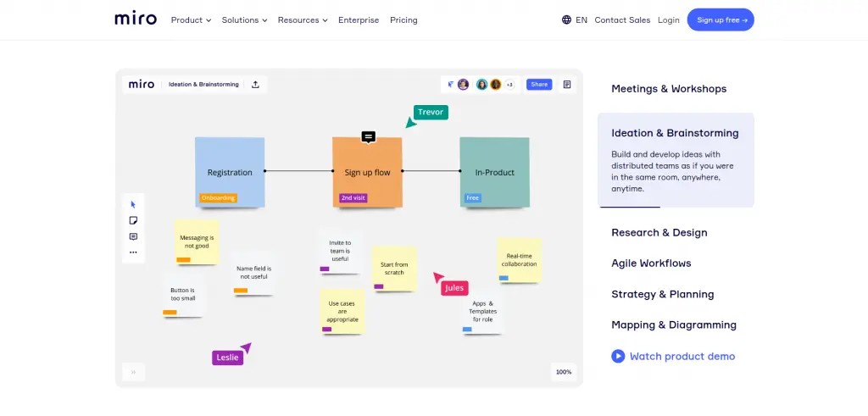
Task: Click the first collaborator avatar
Action: (464, 85)
